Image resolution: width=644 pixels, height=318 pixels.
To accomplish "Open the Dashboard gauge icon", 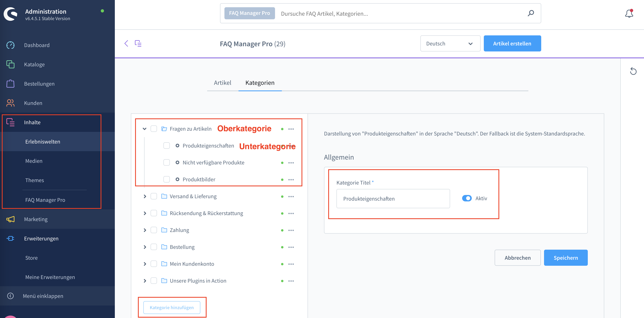I will coord(10,45).
